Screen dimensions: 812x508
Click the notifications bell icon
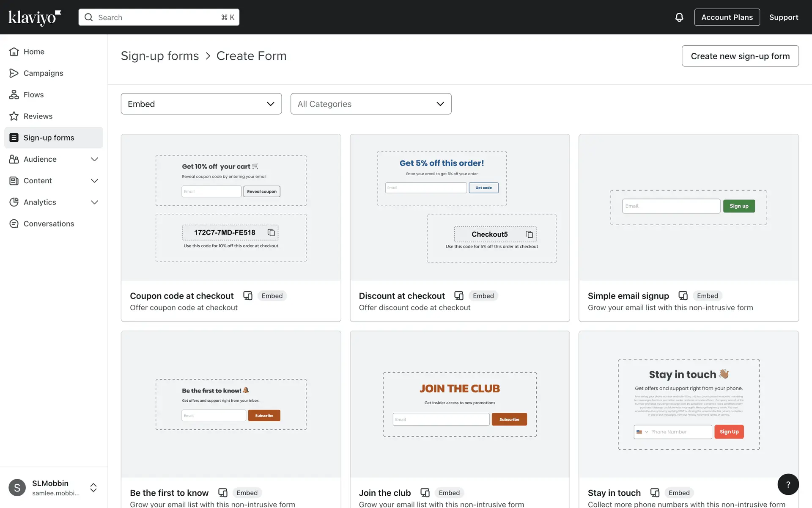[x=679, y=17]
